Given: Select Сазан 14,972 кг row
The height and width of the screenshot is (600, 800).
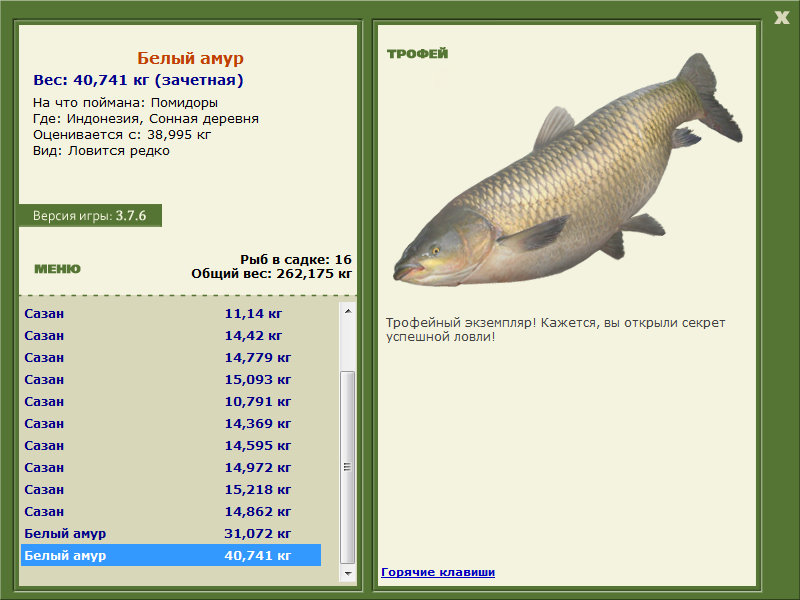Looking at the screenshot, I should click(x=171, y=467).
